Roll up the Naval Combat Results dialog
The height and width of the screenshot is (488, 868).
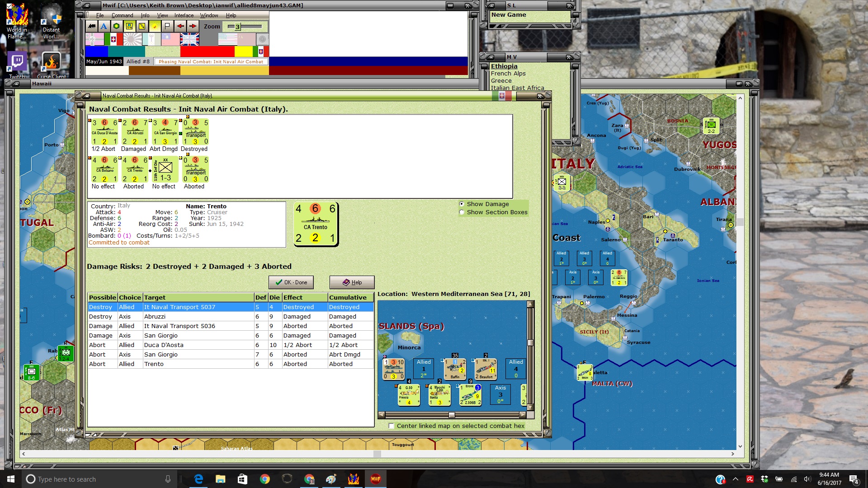(86, 96)
